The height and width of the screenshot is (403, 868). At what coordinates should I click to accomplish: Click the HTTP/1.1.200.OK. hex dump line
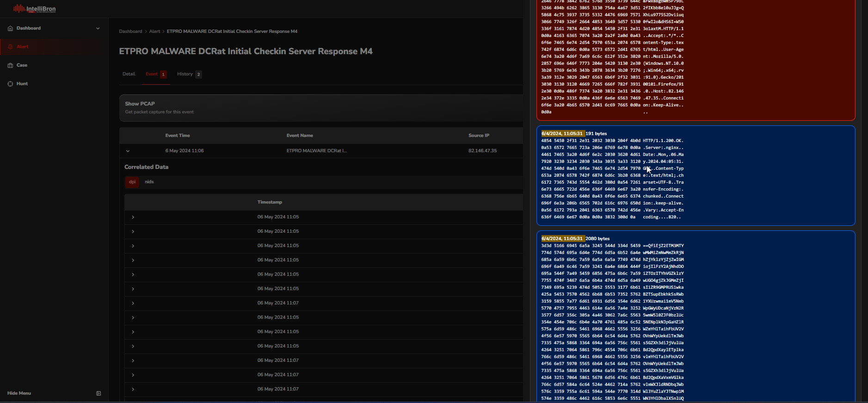click(x=612, y=141)
